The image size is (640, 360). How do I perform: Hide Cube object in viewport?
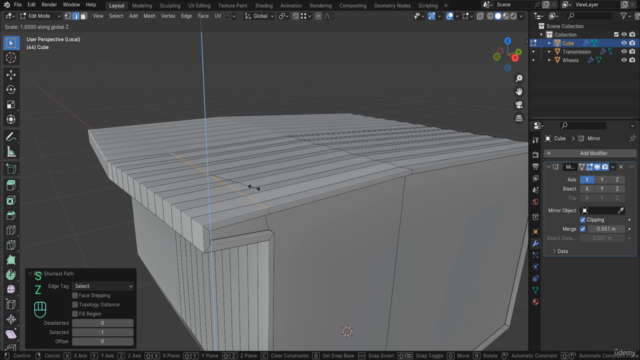tap(624, 43)
